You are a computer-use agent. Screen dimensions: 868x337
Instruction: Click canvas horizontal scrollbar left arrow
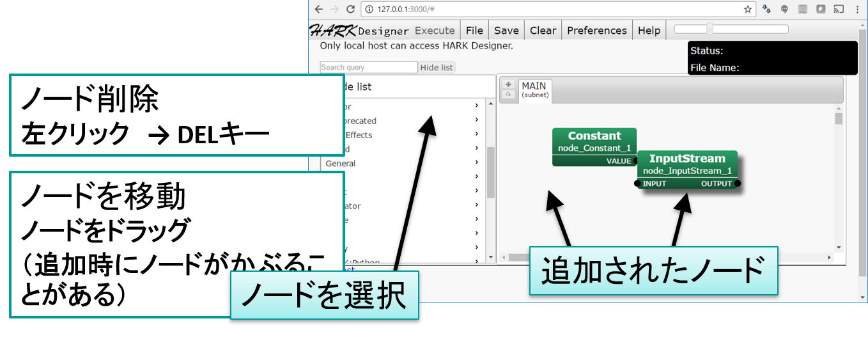503,258
